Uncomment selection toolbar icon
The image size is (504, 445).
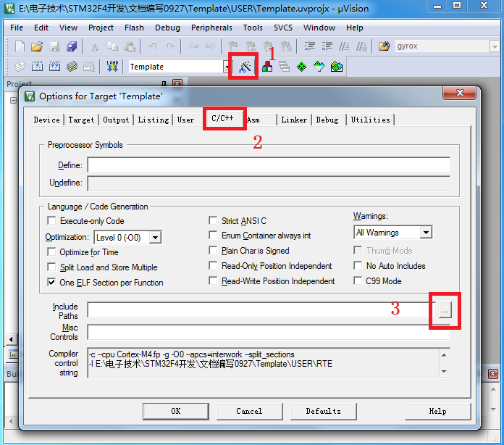pos(361,46)
